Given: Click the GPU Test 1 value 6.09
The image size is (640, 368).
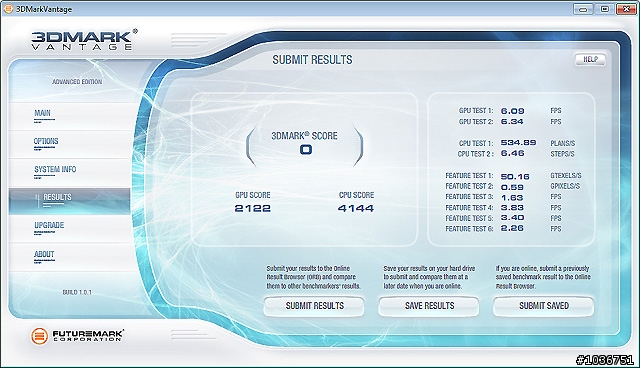Looking at the screenshot, I should (x=512, y=111).
